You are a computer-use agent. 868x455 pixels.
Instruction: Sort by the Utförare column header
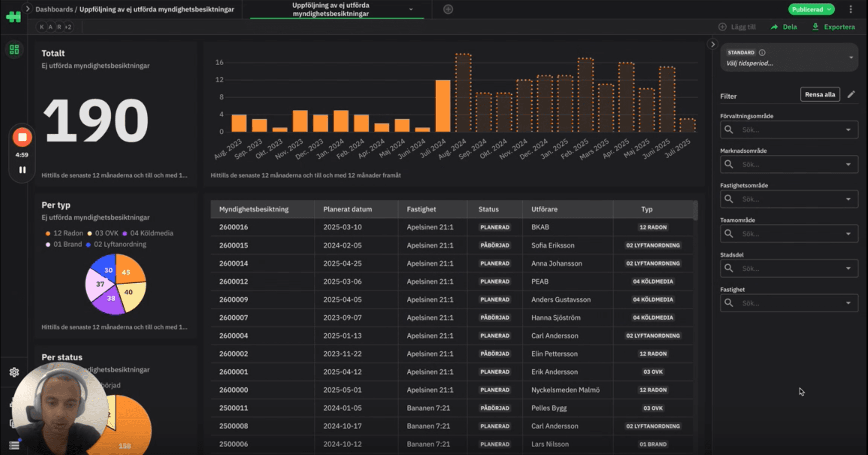coord(544,209)
